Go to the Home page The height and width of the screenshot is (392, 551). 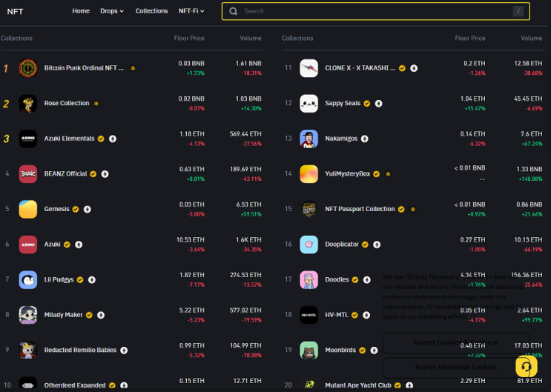click(x=81, y=11)
